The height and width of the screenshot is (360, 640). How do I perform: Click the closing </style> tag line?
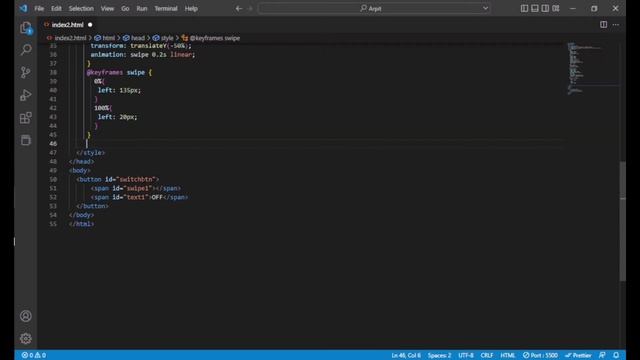tap(91, 153)
